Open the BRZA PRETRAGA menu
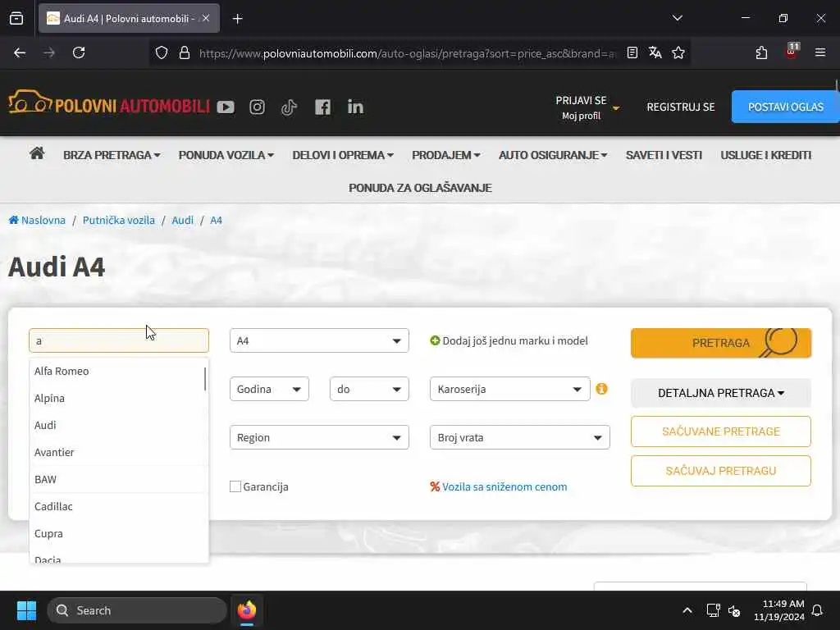840x630 pixels. pyautogui.click(x=112, y=155)
